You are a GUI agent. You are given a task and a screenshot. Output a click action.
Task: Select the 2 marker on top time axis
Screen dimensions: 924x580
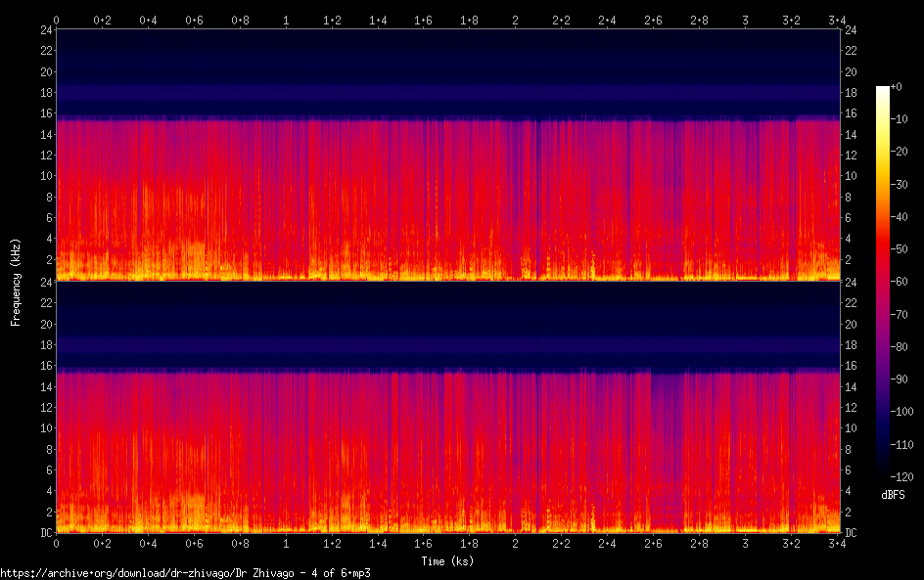pos(516,19)
